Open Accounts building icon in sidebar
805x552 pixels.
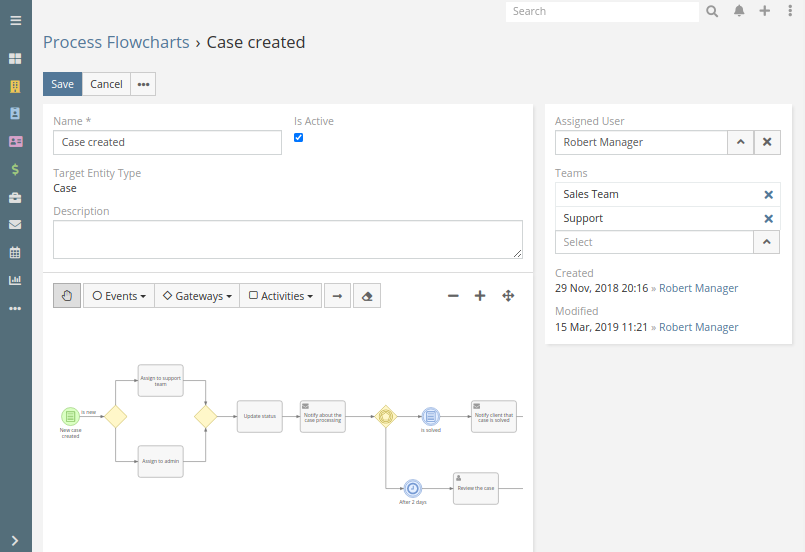tap(15, 86)
